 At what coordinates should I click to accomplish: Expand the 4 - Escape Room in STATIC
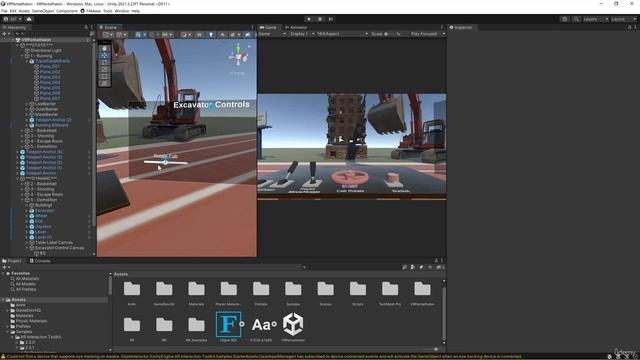[22, 141]
